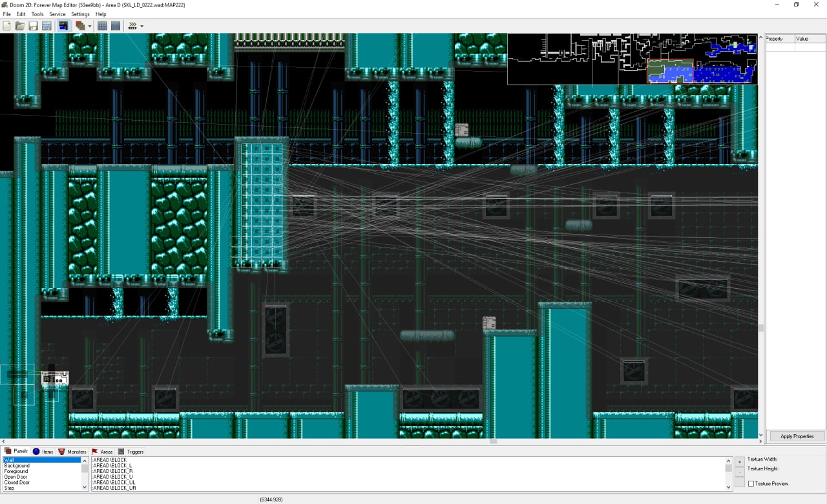827x504 pixels.
Task: Click panel type list scroll-down arrow
Action: 85,487
